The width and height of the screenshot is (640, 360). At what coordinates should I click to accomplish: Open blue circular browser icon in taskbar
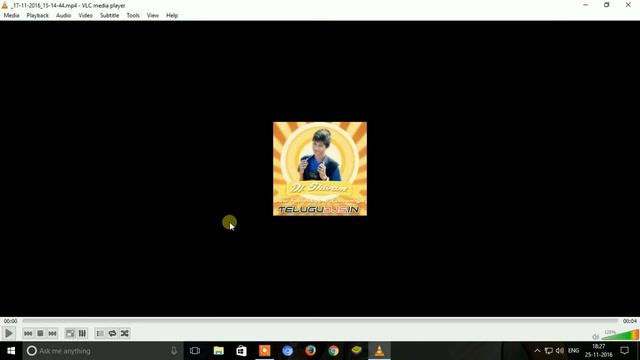pos(287,351)
